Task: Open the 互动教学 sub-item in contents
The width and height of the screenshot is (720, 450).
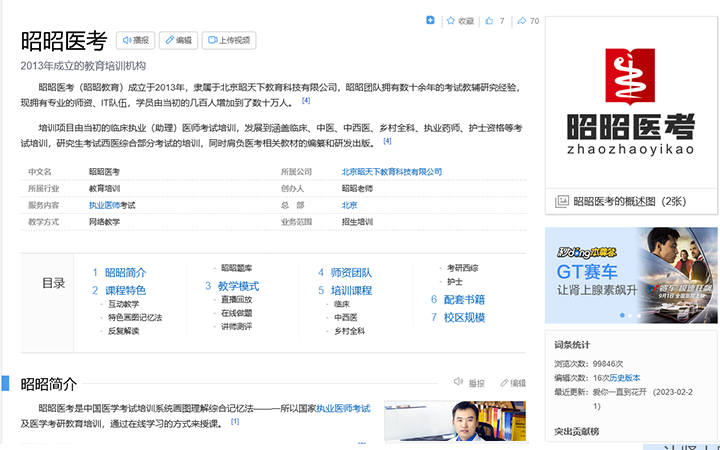Action: pyautogui.click(x=124, y=304)
